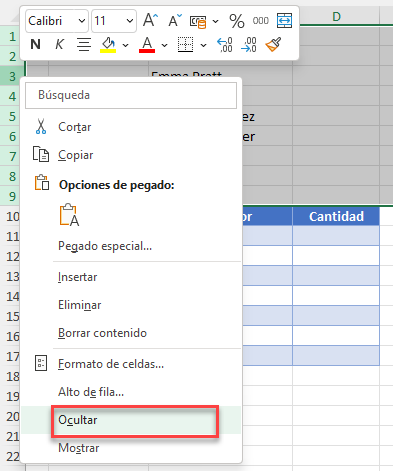This screenshot has width=393, height=471.
Task: Open Formato de celdas dialog
Action: tap(131, 364)
